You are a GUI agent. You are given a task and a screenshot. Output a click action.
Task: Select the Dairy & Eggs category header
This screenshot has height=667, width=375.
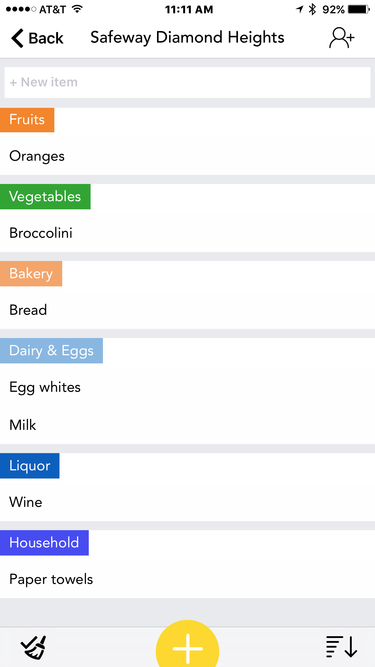click(x=51, y=351)
